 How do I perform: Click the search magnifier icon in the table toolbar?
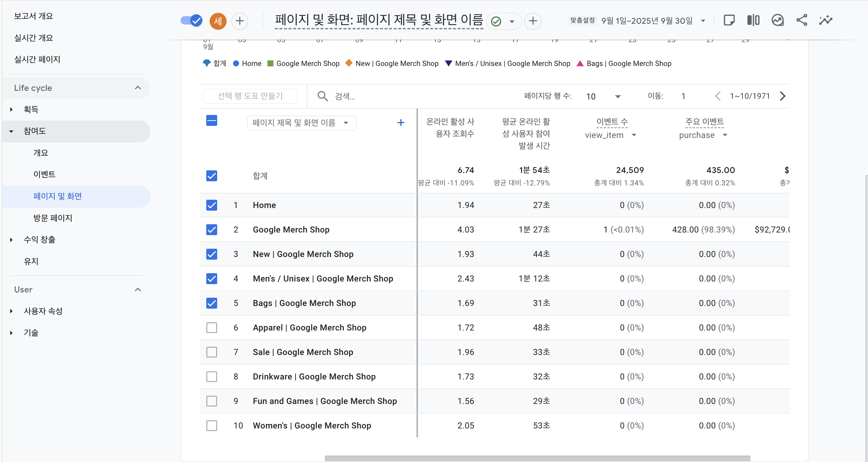322,96
